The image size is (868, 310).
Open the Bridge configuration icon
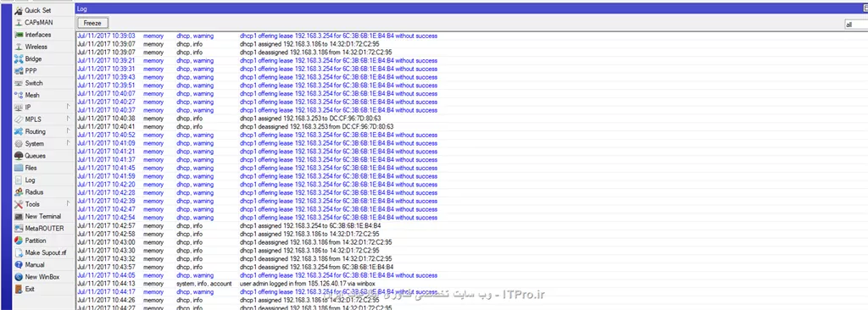[x=19, y=59]
